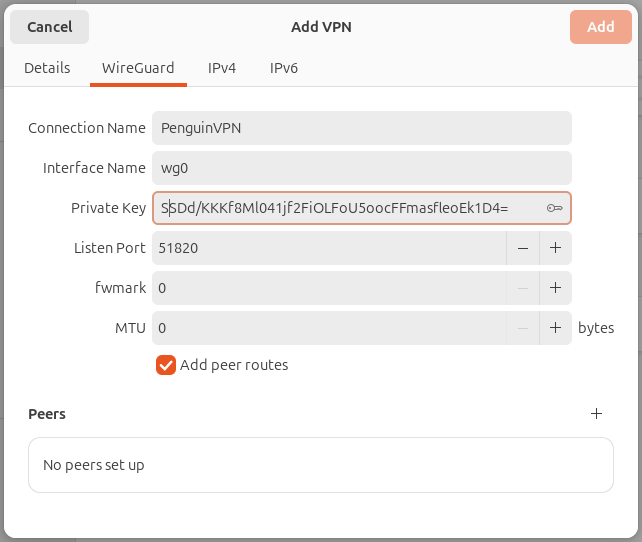Click into the Private Key text field
The width and height of the screenshot is (642, 542).
click(350, 208)
